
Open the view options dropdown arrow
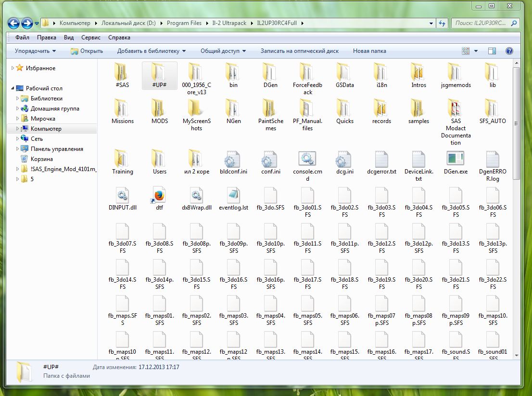click(x=476, y=51)
